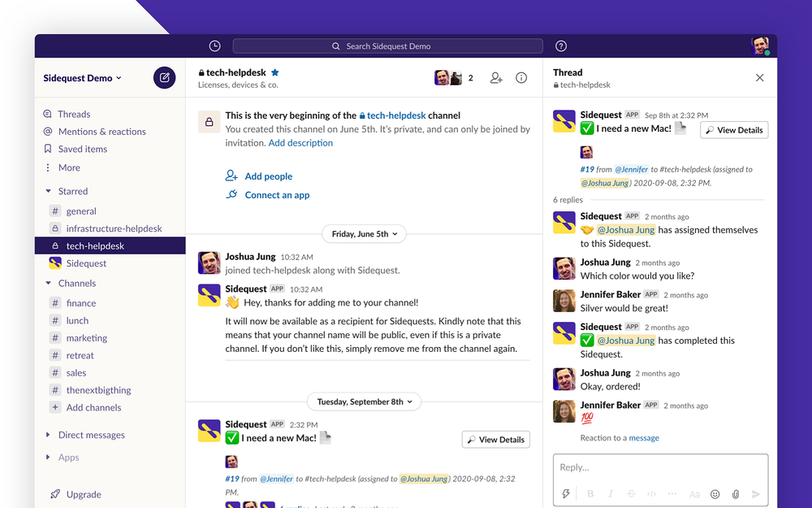
Task: Click @Joshua Jung mention in completed message
Action: point(625,341)
